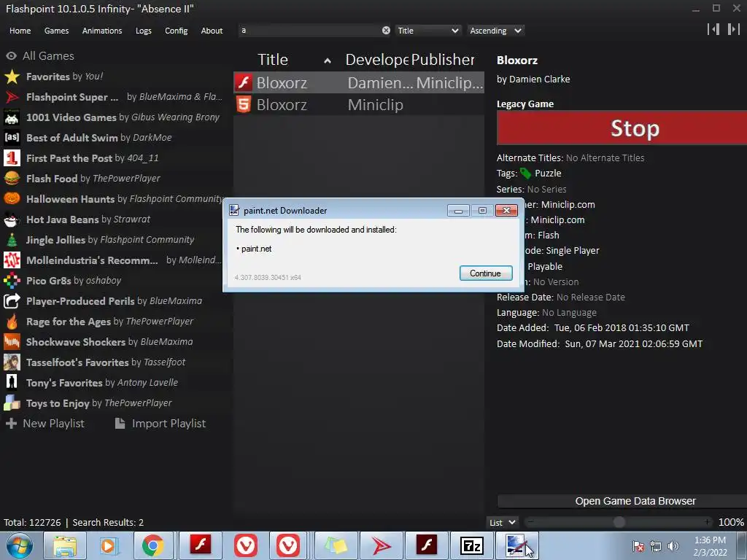The height and width of the screenshot is (560, 747).
Task: Click Toys to Enjoy blocks icon
Action: pyautogui.click(x=12, y=403)
